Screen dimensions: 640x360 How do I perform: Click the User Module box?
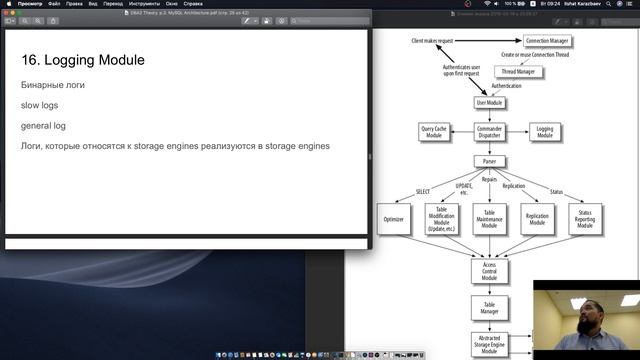489,102
